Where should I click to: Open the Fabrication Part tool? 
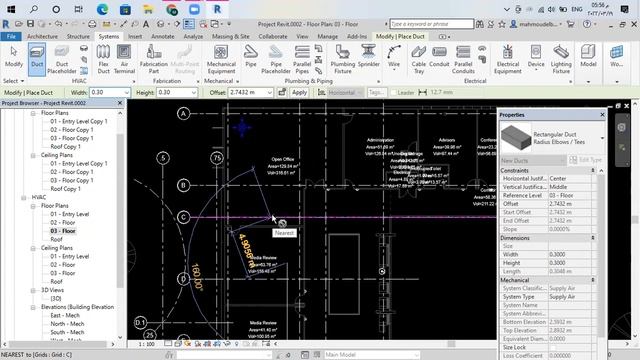(153, 60)
